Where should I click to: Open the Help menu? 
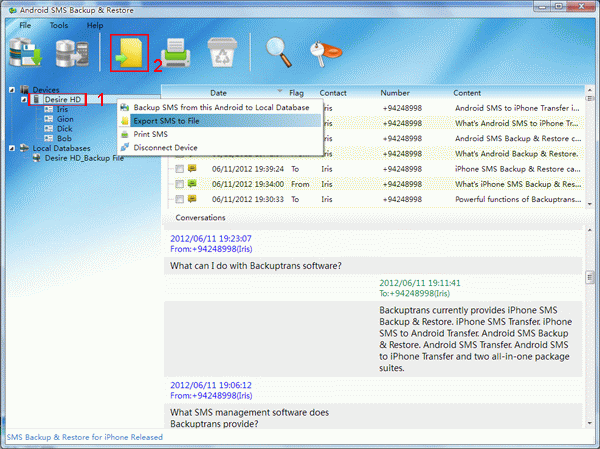point(95,25)
